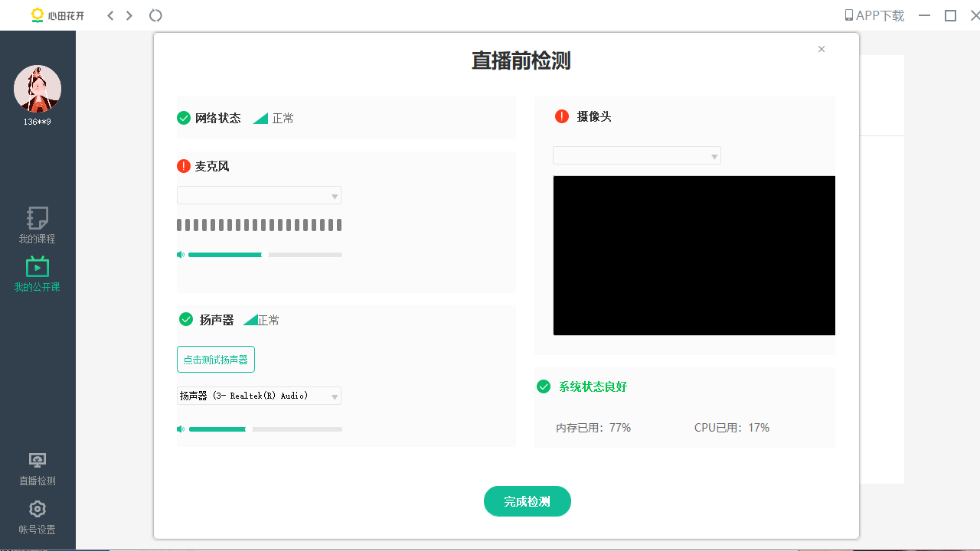This screenshot has width=980, height=551.
Task: Click the red alert icon beside 摄像头
Action: [x=562, y=116]
